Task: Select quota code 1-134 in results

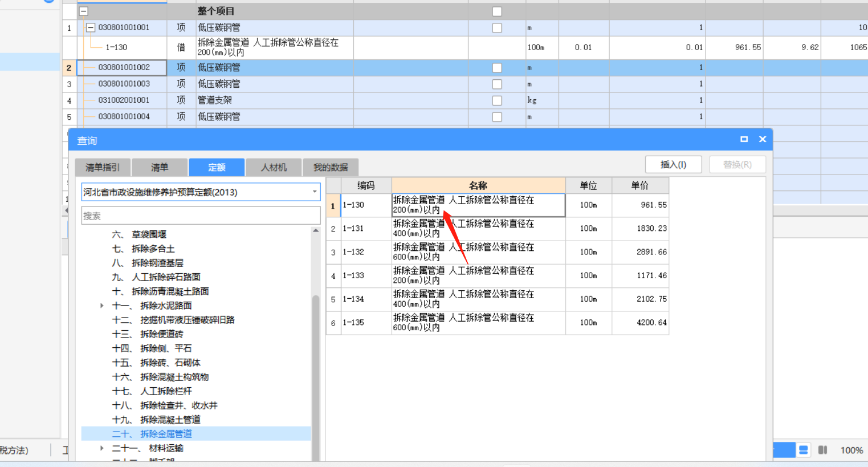Action: 366,299
